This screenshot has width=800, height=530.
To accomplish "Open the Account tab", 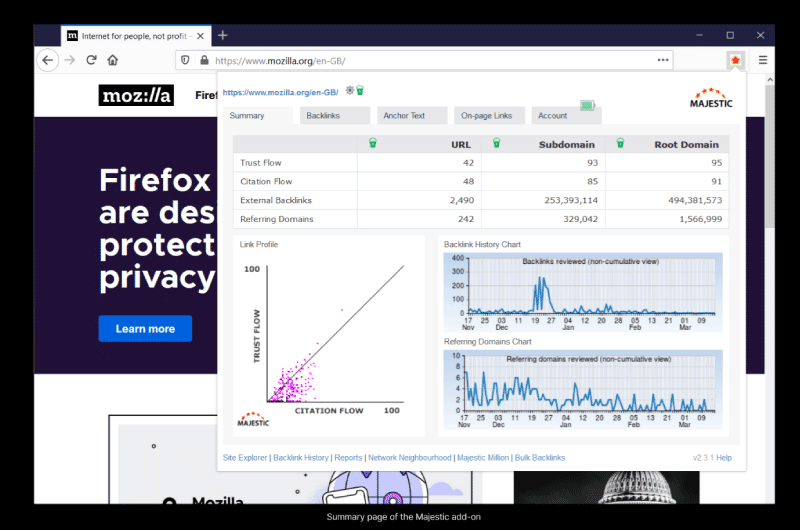I will pyautogui.click(x=566, y=116).
